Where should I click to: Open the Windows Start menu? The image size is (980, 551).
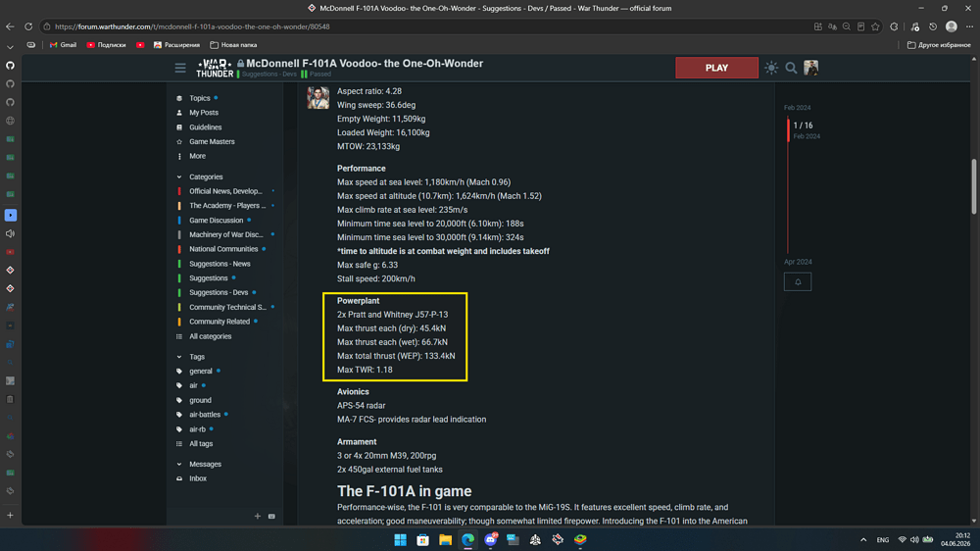[401, 540]
